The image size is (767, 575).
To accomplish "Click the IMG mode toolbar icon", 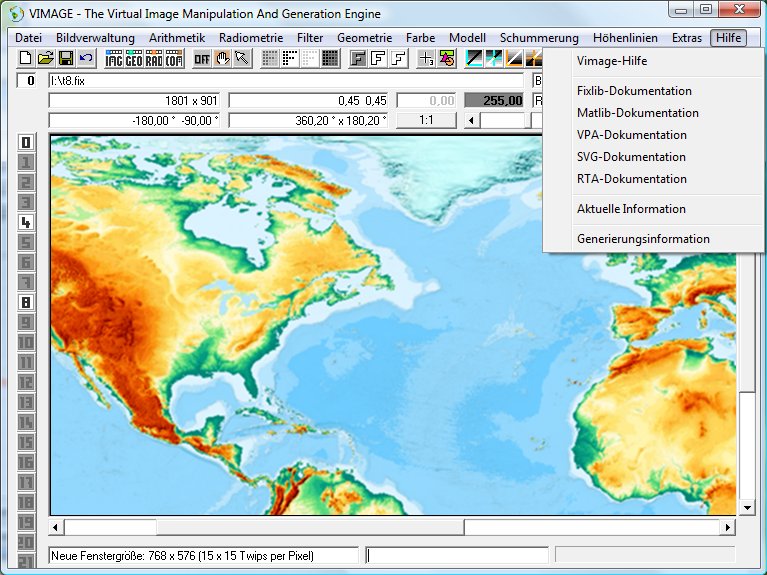I will (114, 59).
